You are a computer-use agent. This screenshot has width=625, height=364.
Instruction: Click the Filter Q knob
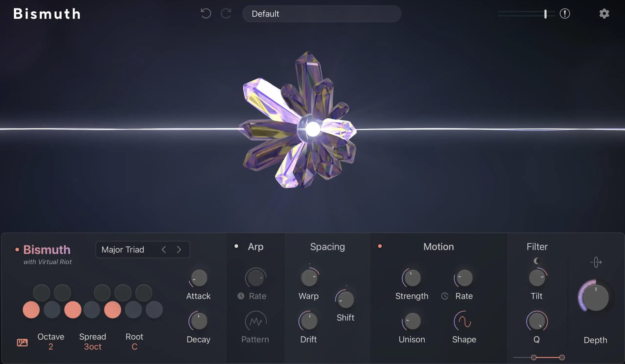[537, 321]
